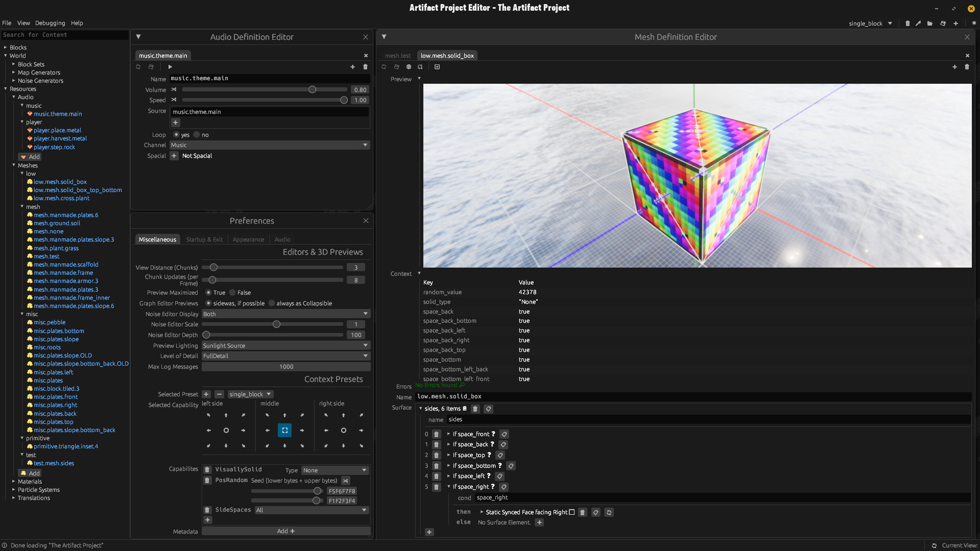
Task: Play the music.theme.main audio preview
Action: point(170,67)
